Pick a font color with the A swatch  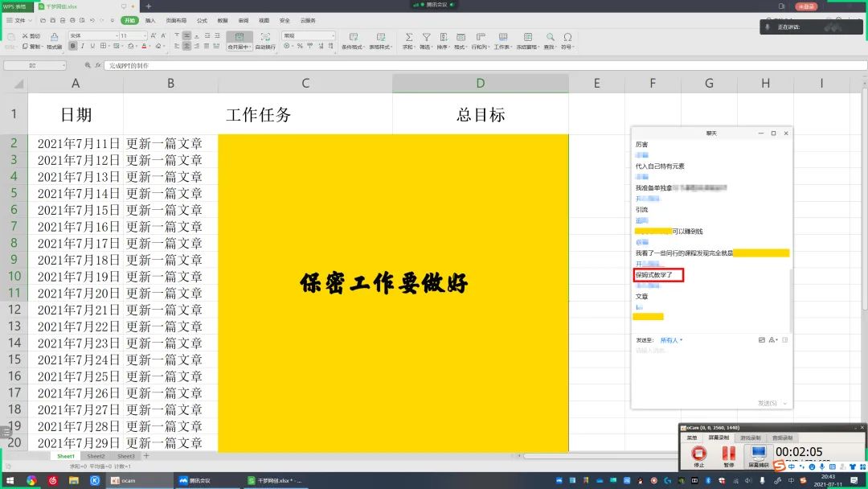[x=143, y=46]
